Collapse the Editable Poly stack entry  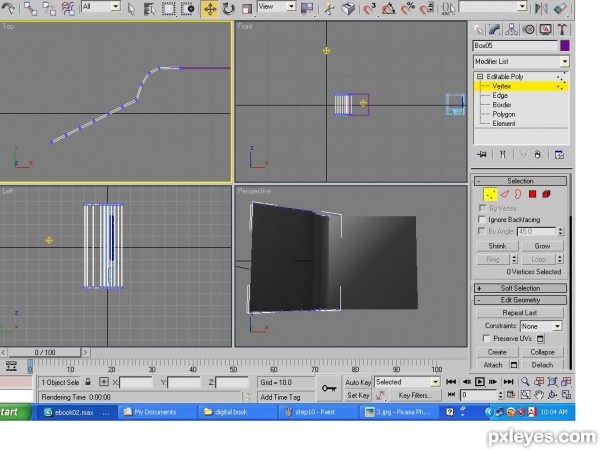pyautogui.click(x=480, y=77)
